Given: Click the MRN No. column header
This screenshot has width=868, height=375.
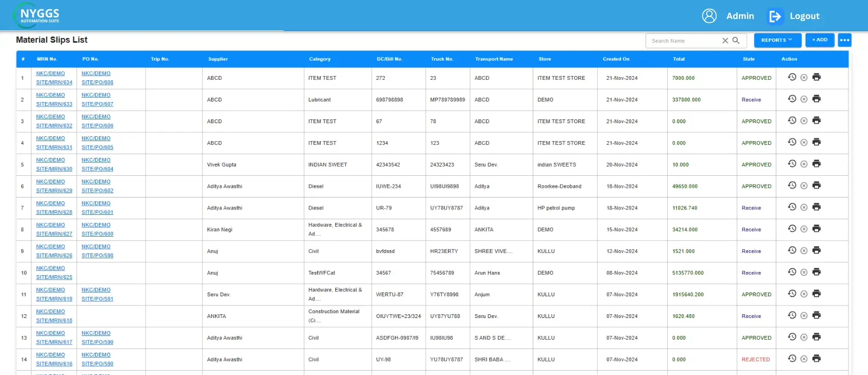Looking at the screenshot, I should click(47, 59).
